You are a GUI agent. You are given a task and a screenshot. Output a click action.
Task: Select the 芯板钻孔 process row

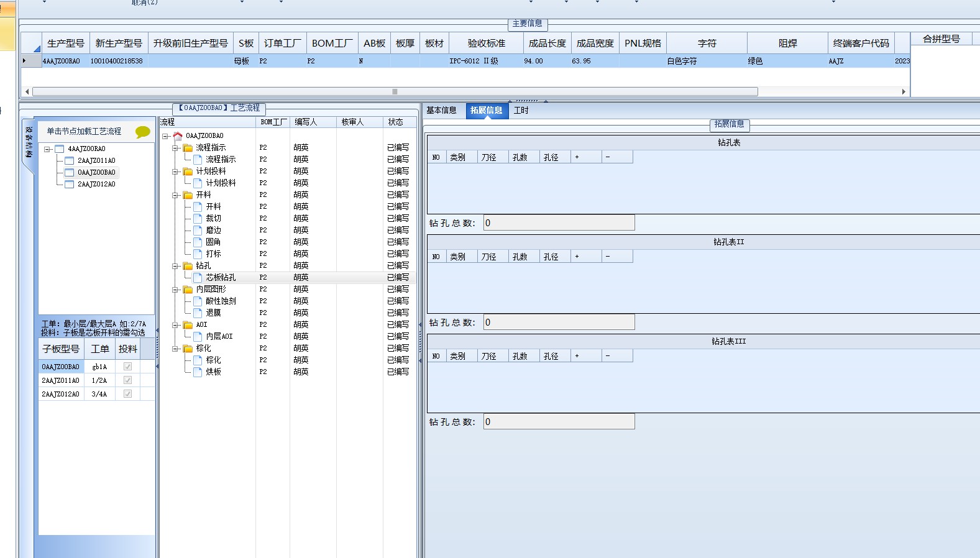288,277
